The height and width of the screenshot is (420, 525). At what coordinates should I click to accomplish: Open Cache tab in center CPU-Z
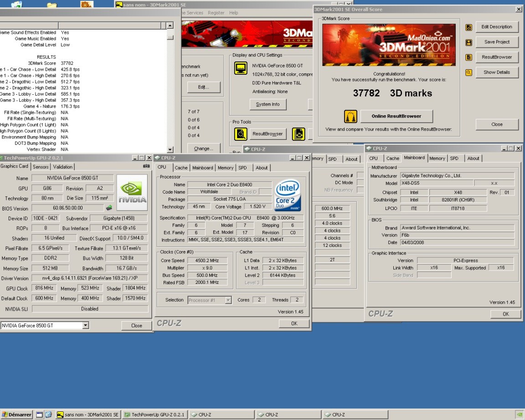181,168
